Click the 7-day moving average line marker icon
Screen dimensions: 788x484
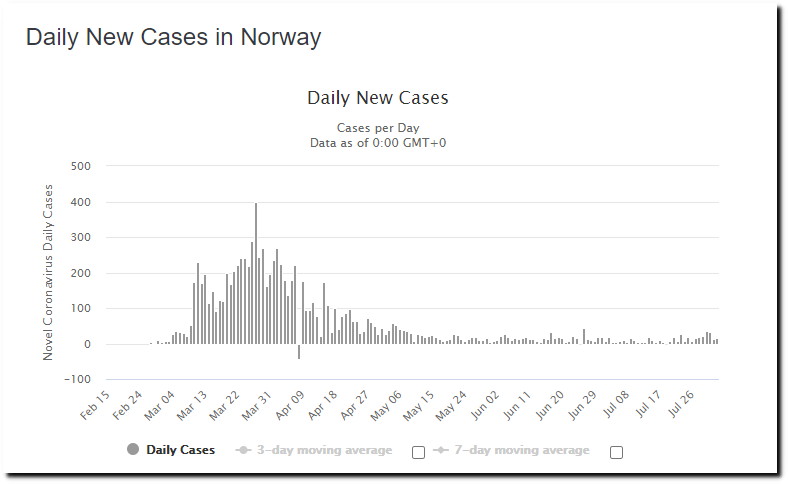[440, 450]
